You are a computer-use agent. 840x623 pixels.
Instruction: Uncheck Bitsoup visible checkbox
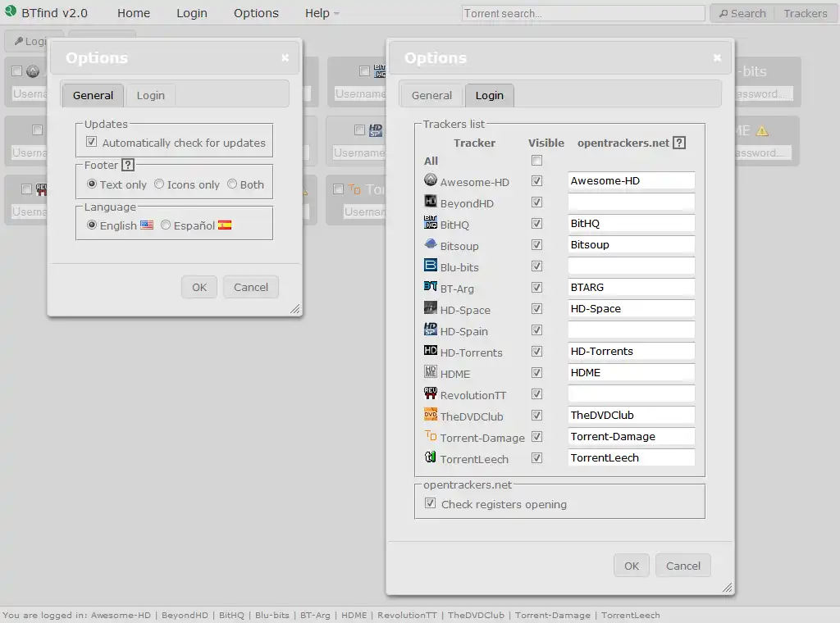[536, 244]
